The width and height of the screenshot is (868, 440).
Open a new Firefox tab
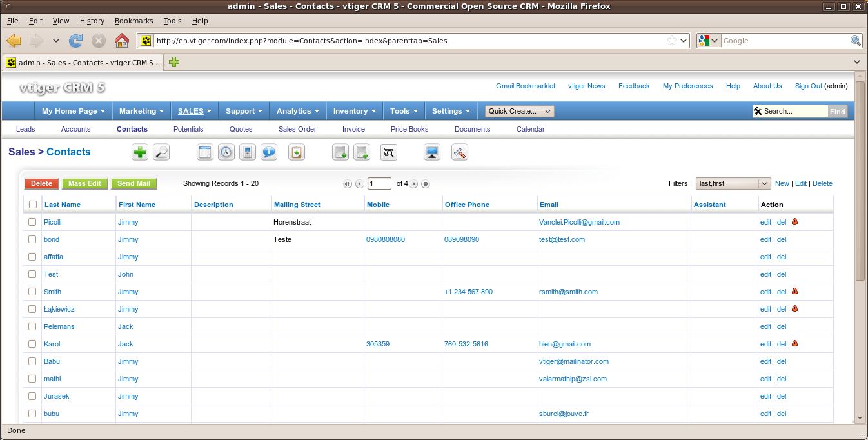pyautogui.click(x=174, y=62)
